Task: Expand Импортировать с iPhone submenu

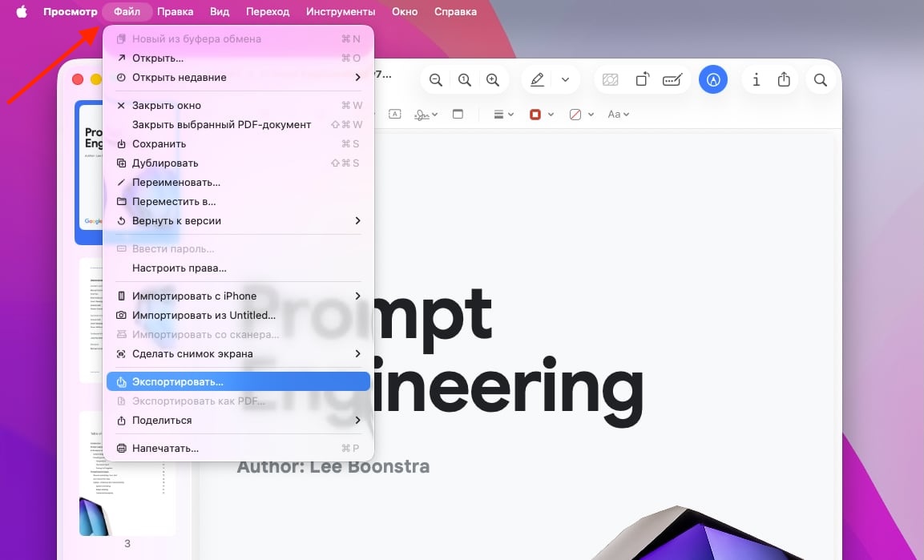Action: point(238,296)
